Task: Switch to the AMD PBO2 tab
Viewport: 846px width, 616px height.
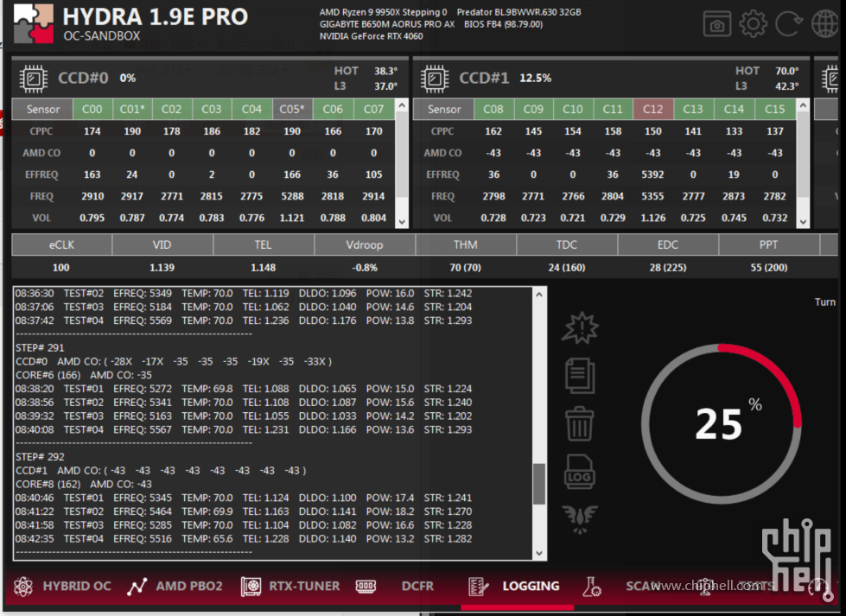Action: tap(189, 587)
